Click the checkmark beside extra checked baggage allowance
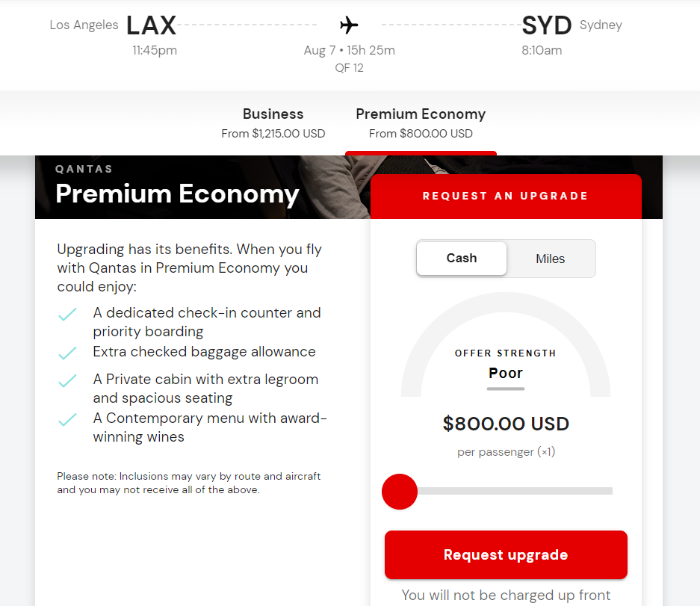The image size is (700, 606). (67, 353)
